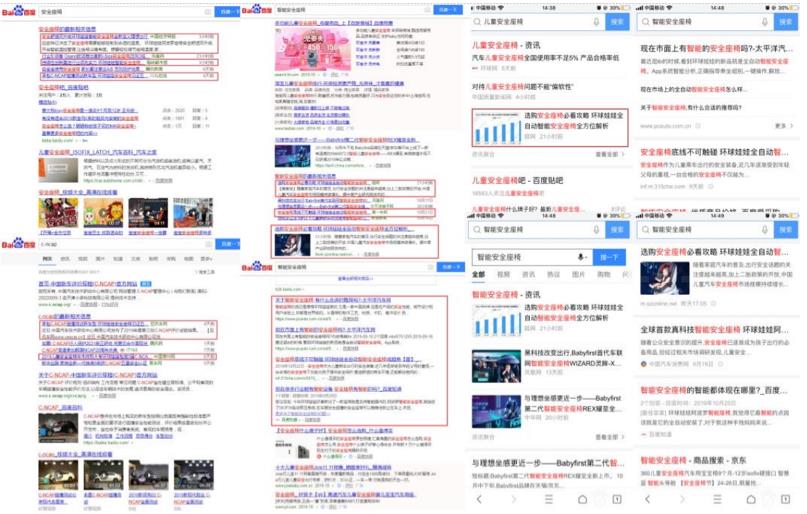This screenshot has width=807, height=514.
Task: Tap the home icon below the 京东 商品搜索 result
Action: (x=751, y=499)
